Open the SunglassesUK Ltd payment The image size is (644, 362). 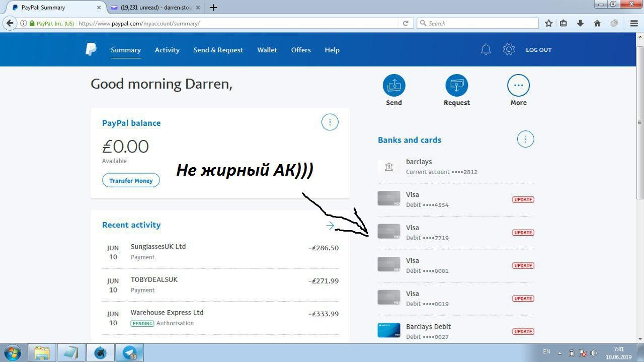(x=220, y=252)
